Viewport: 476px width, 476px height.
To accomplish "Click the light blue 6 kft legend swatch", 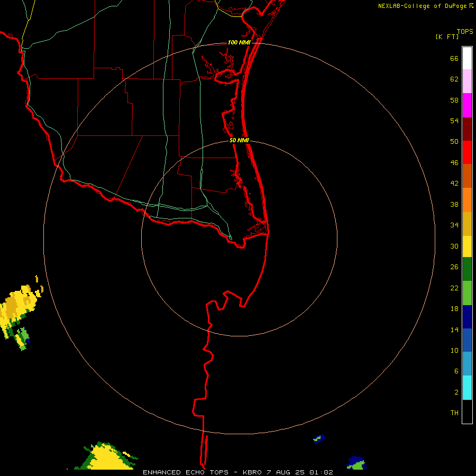I will coord(467,364).
